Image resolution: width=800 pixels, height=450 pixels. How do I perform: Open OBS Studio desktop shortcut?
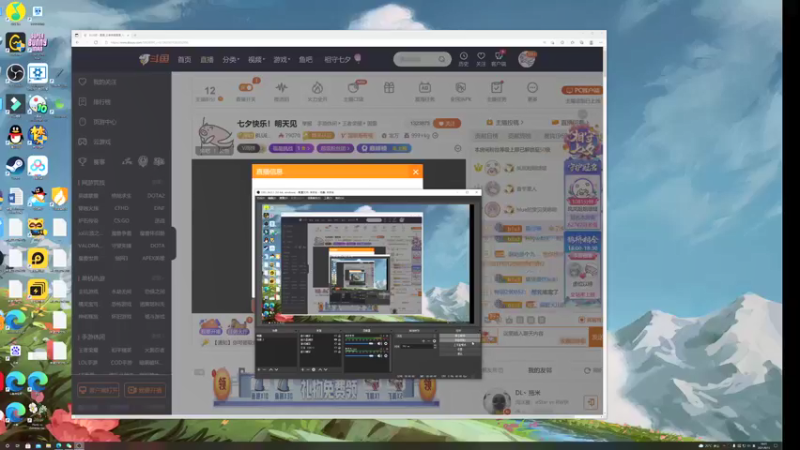click(15, 73)
